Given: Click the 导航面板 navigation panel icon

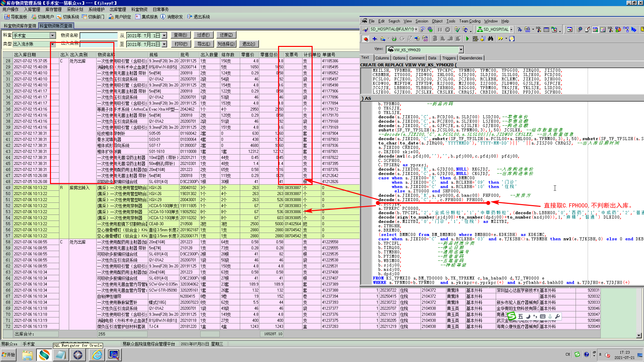Looking at the screenshot, I should [7, 17].
